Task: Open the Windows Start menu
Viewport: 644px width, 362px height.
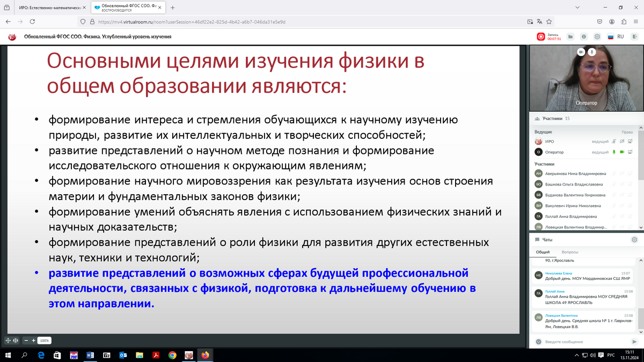Action: click(x=8, y=355)
